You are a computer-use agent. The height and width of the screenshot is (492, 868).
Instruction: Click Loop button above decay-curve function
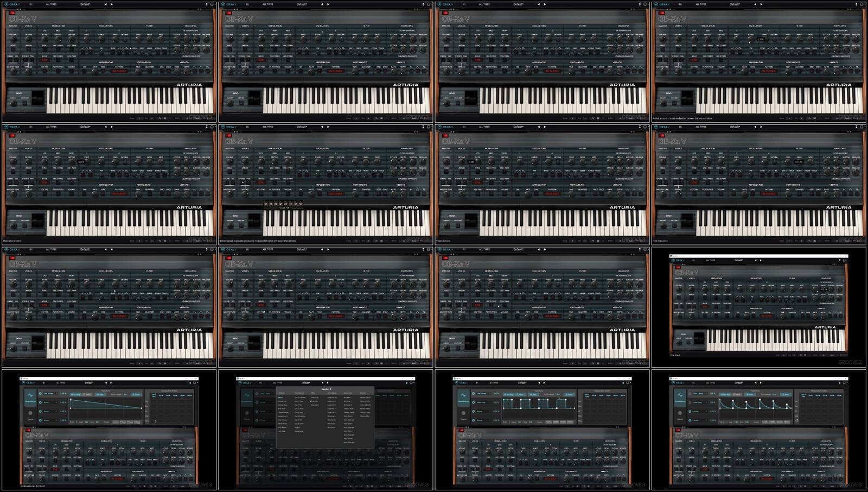(737, 394)
